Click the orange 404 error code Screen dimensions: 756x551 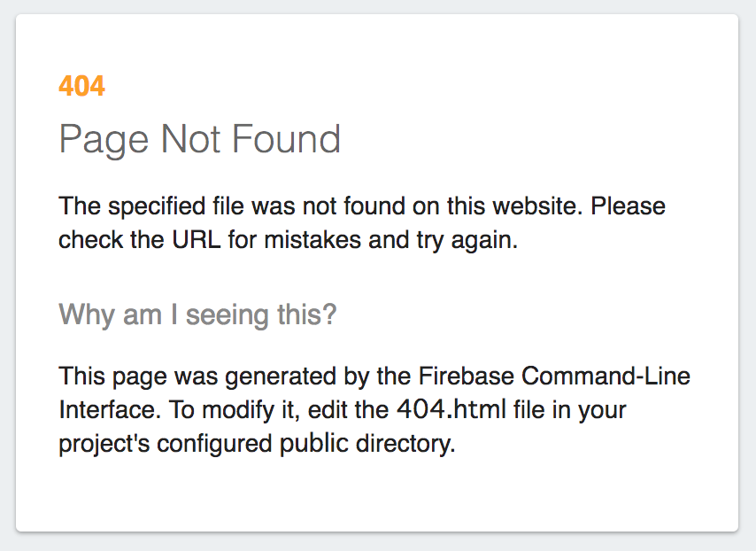[81, 86]
